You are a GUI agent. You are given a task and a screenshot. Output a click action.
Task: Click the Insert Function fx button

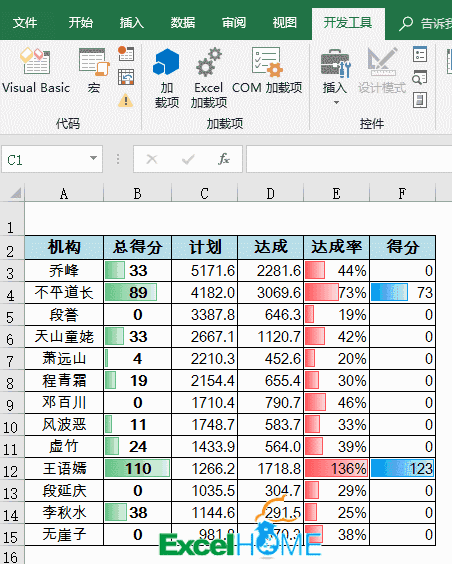(x=224, y=159)
